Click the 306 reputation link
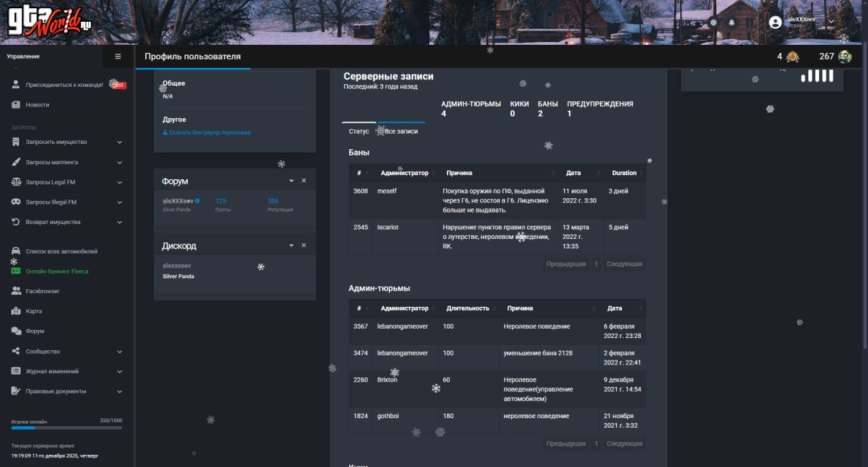Screen dimensions: 868x467 pyautogui.click(x=273, y=201)
